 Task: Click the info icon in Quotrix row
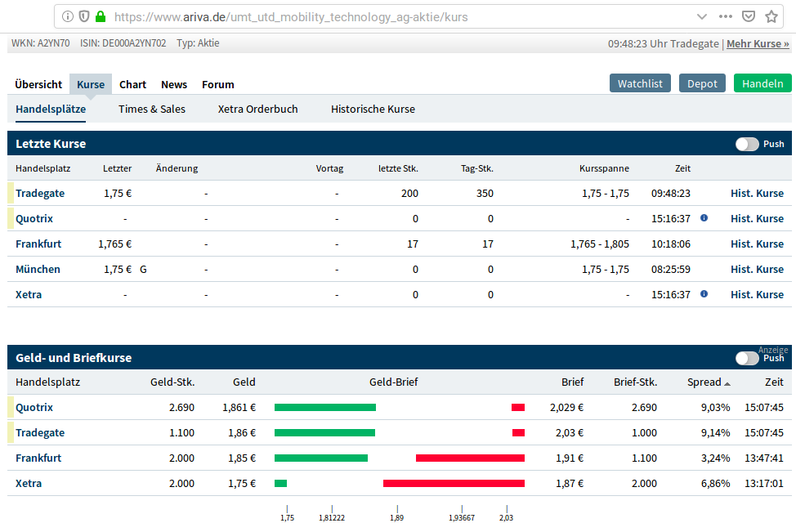tap(704, 218)
